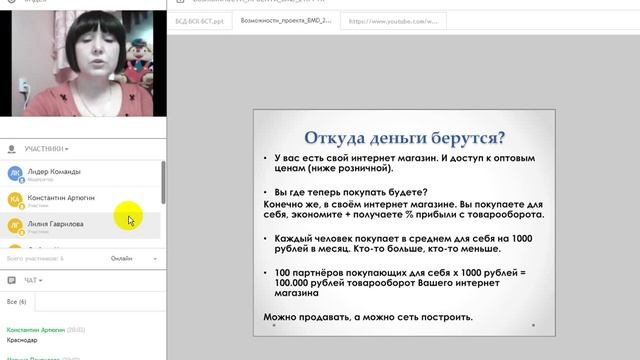Click the Откуда деньги берутся? slide
This screenshot has width=640, height=360.
404,223
